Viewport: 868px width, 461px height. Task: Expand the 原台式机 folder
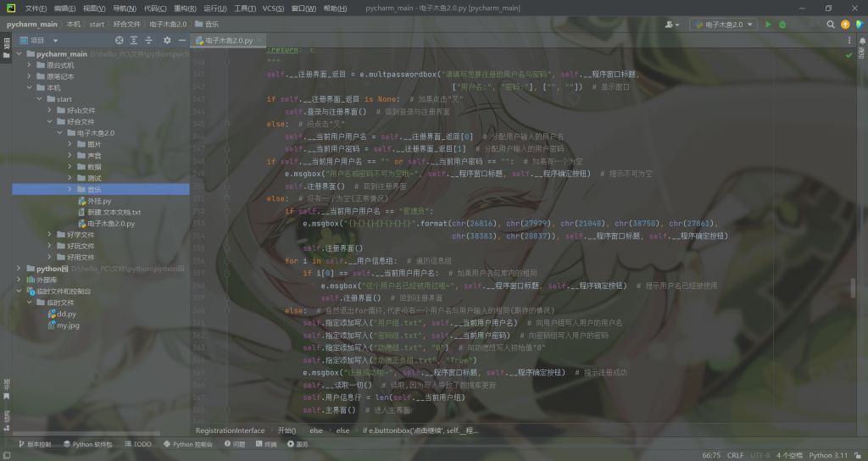click(x=30, y=65)
